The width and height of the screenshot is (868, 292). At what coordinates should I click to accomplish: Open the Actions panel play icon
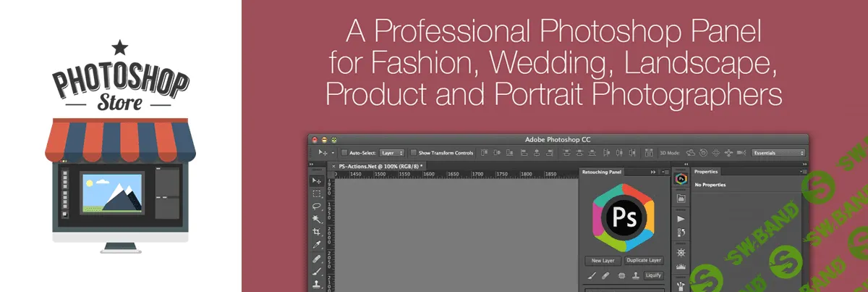tap(680, 218)
